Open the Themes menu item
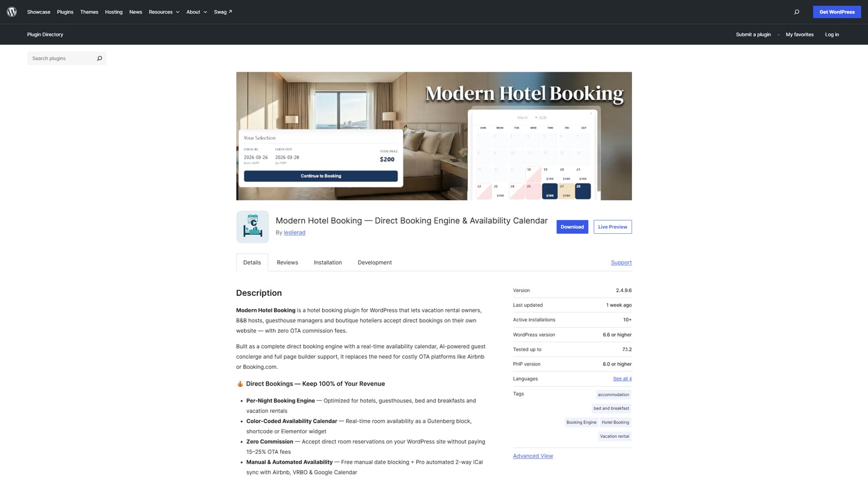 point(89,12)
